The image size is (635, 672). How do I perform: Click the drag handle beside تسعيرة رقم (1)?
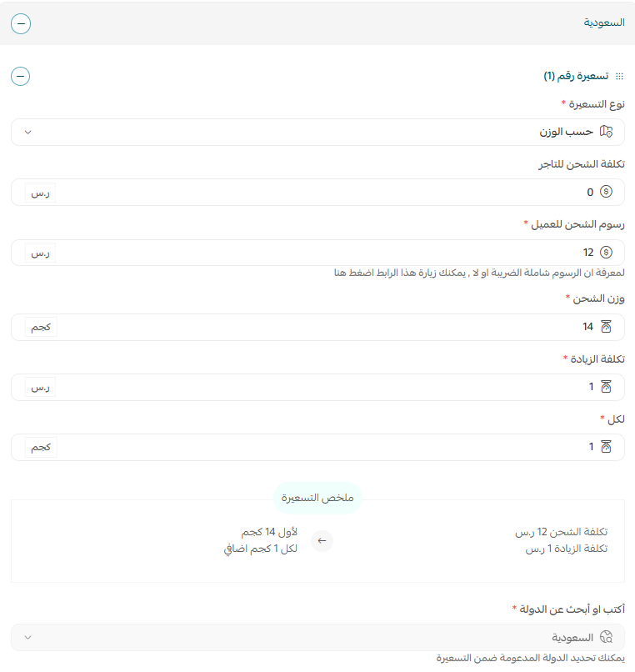[x=620, y=76]
